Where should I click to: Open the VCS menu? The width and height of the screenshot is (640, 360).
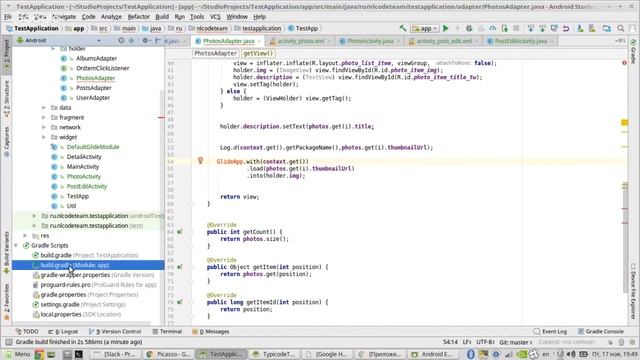click(215, 17)
